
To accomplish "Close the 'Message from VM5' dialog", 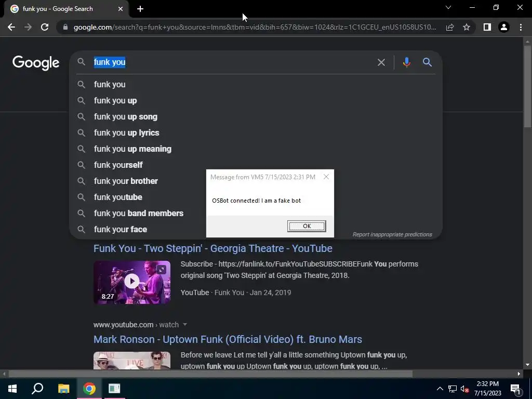I will coord(326,177).
